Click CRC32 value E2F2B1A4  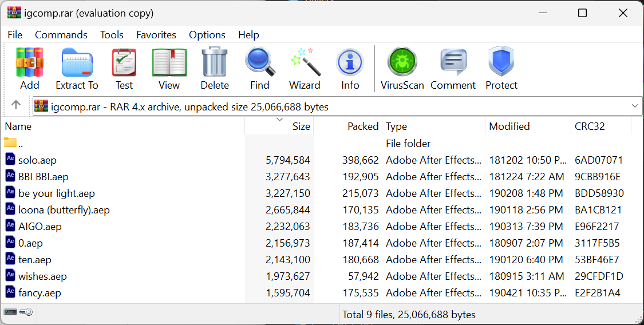(x=597, y=293)
